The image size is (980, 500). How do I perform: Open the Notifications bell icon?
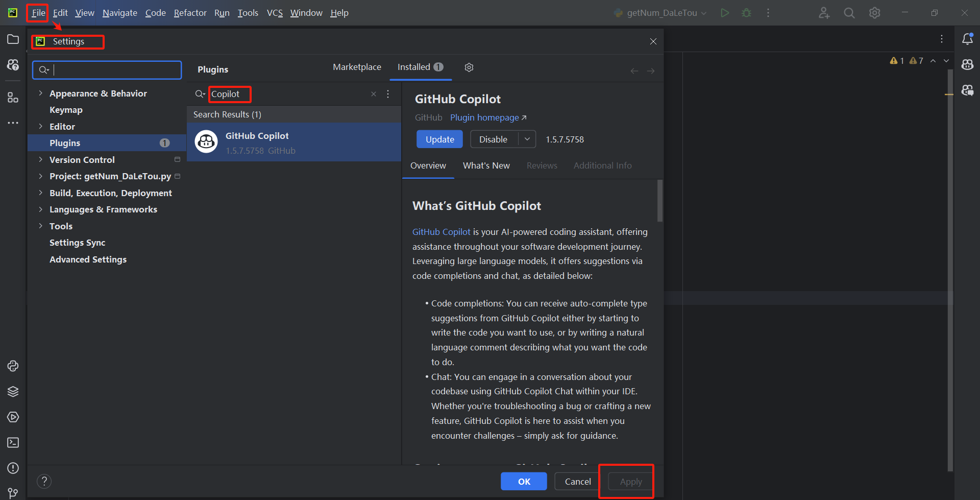coord(967,39)
